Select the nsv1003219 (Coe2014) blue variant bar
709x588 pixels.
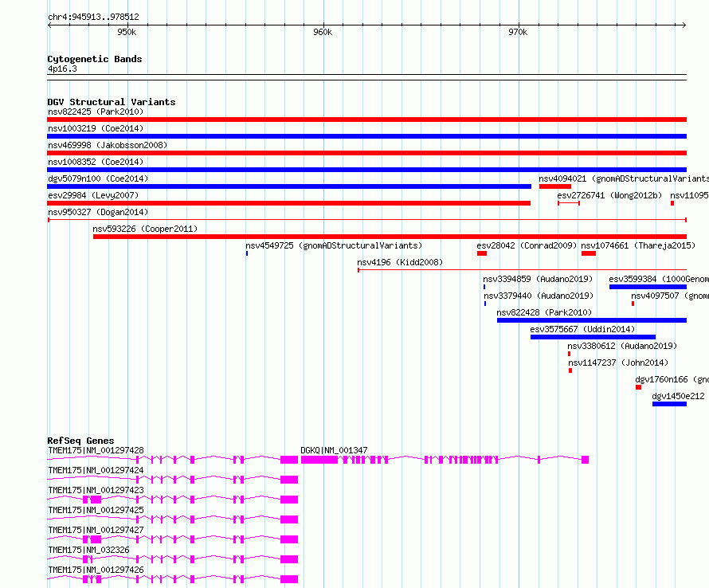[x=366, y=136]
